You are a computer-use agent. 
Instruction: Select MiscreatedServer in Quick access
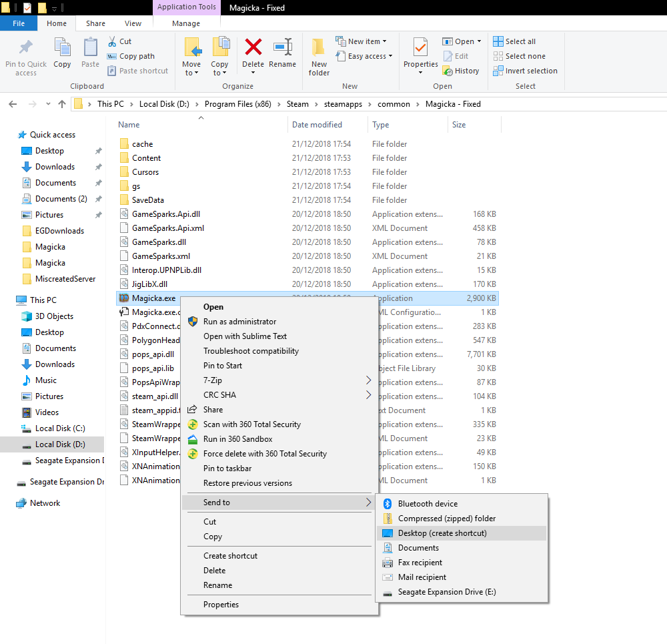[x=65, y=279]
